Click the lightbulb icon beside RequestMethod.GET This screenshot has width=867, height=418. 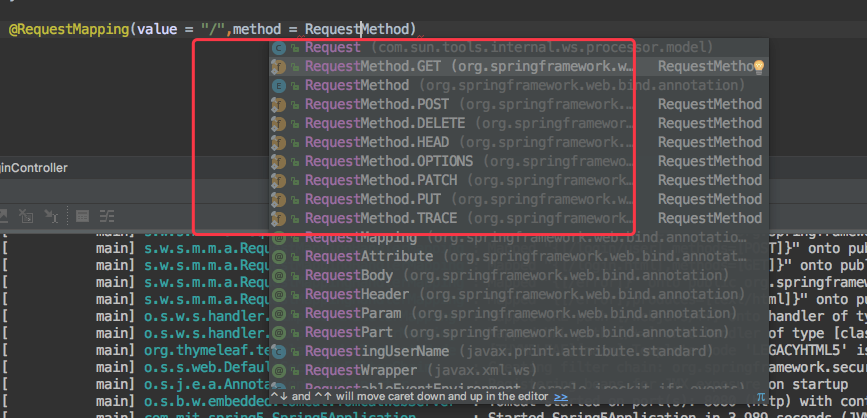759,67
